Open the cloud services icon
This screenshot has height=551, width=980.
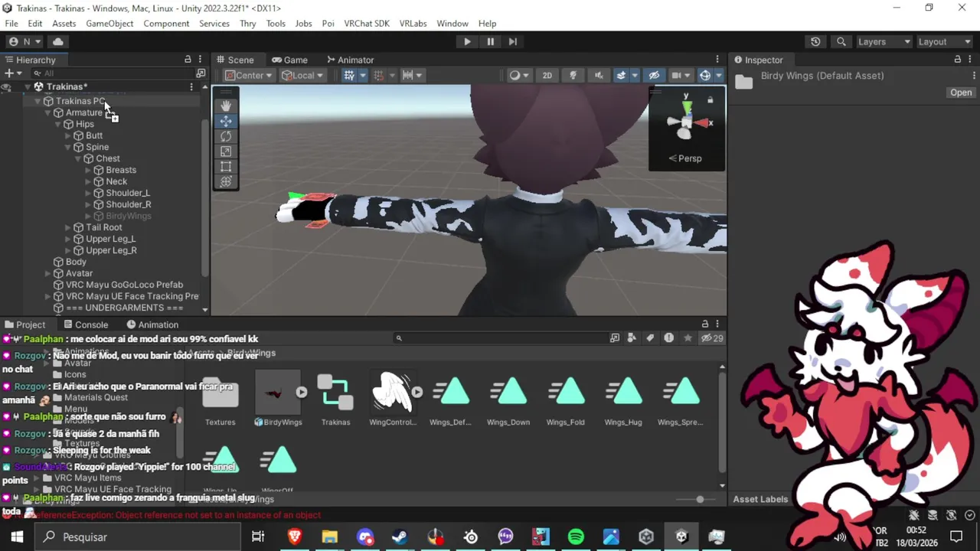pos(58,41)
